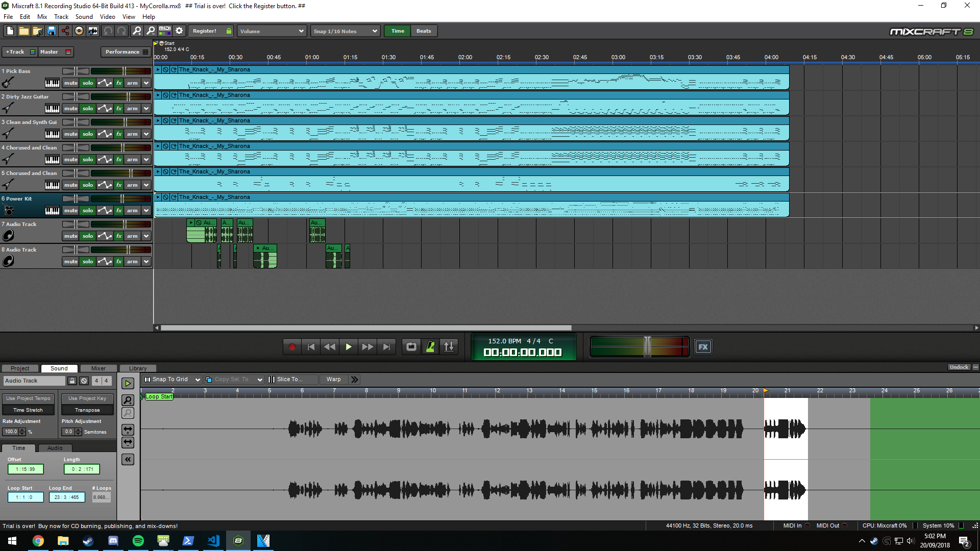Zoom out with the magnifier minus icon in top toolbar
Image resolution: width=980 pixels, height=551 pixels.
point(151,31)
